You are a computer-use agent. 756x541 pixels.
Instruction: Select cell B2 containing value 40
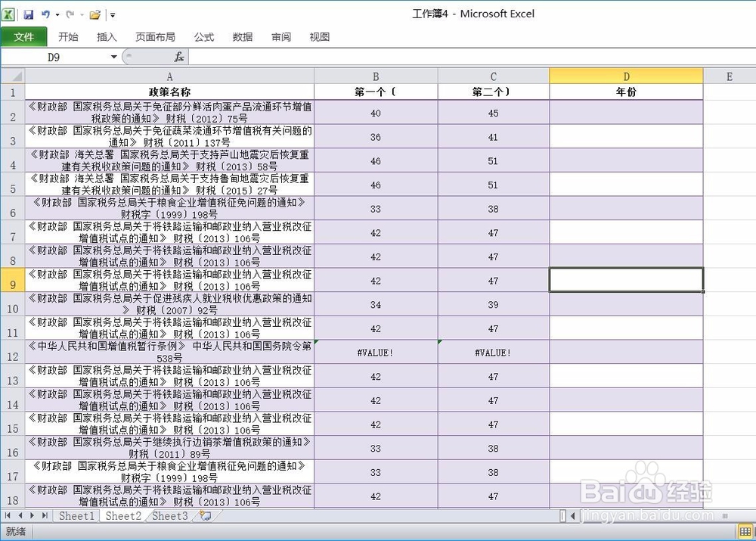click(x=375, y=113)
